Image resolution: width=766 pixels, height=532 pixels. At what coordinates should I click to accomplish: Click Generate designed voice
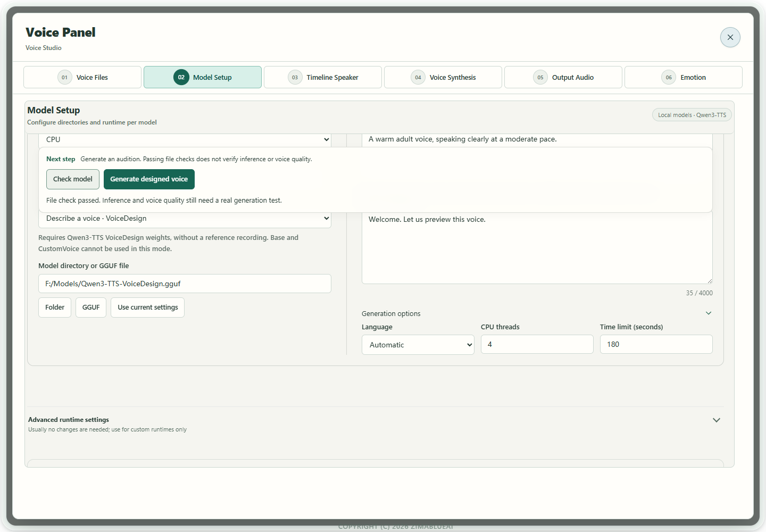tap(149, 179)
